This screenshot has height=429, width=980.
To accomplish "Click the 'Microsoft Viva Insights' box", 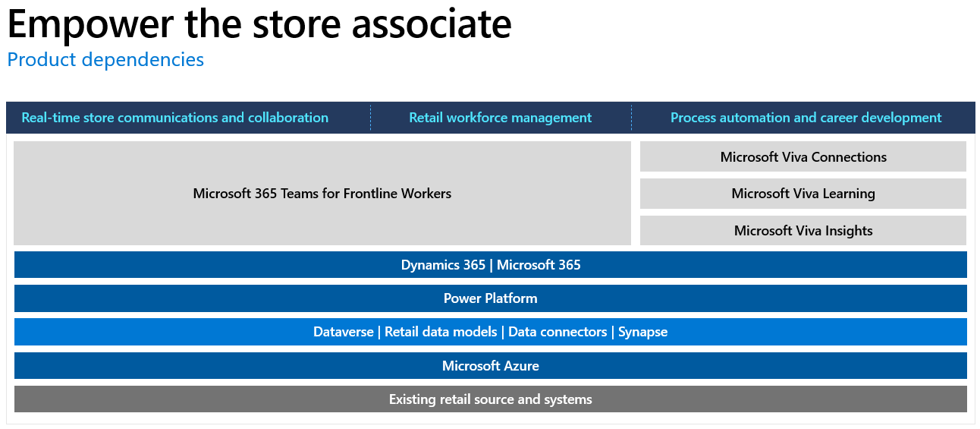I will 803,231.
